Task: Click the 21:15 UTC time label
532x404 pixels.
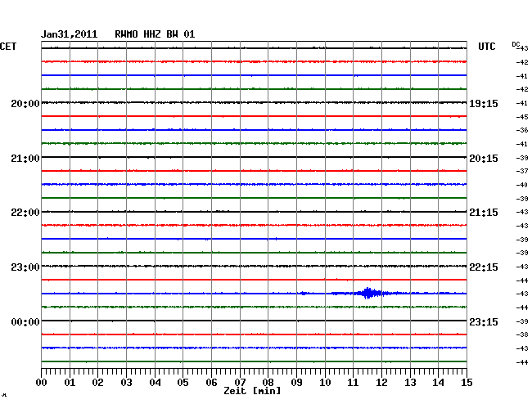Action: coord(484,213)
